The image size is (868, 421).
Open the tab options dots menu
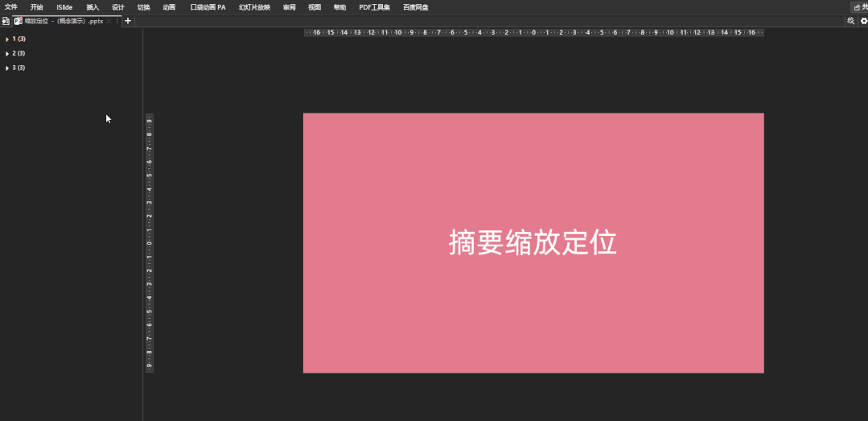[x=117, y=21]
